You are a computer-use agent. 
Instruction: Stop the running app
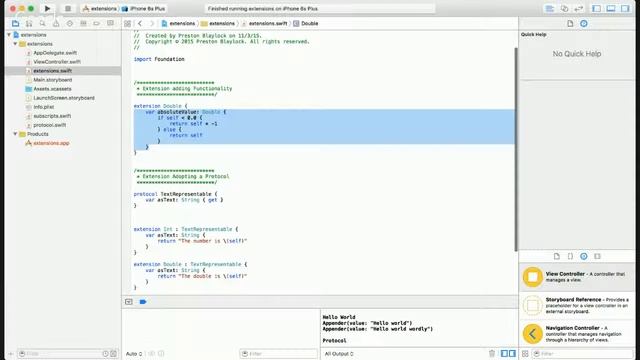68,9
